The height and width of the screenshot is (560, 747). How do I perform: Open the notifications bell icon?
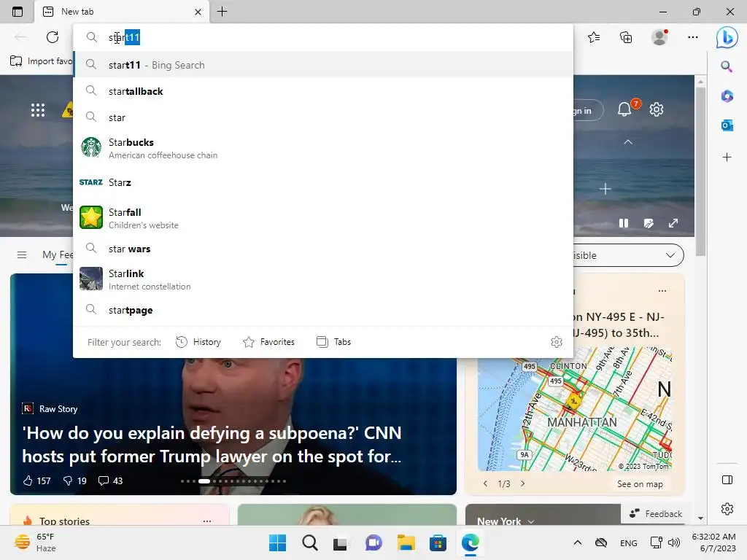[624, 109]
